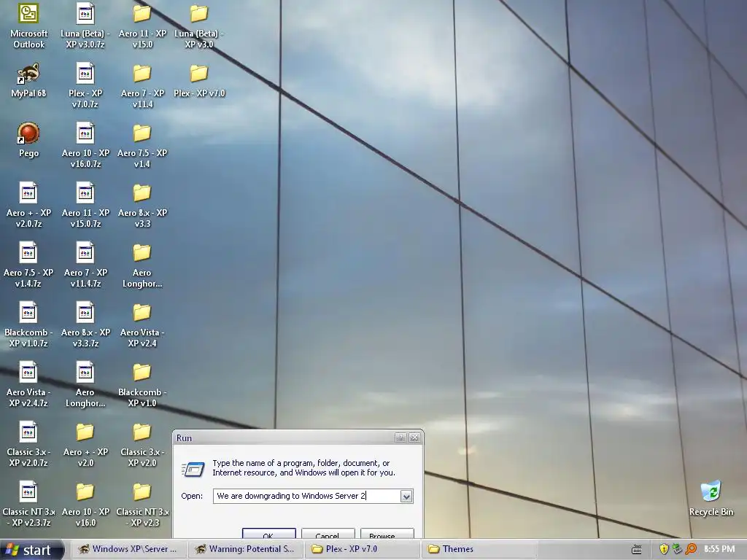This screenshot has width=747, height=560.
Task: Click the orange magnifier tray icon
Action: tap(690, 549)
